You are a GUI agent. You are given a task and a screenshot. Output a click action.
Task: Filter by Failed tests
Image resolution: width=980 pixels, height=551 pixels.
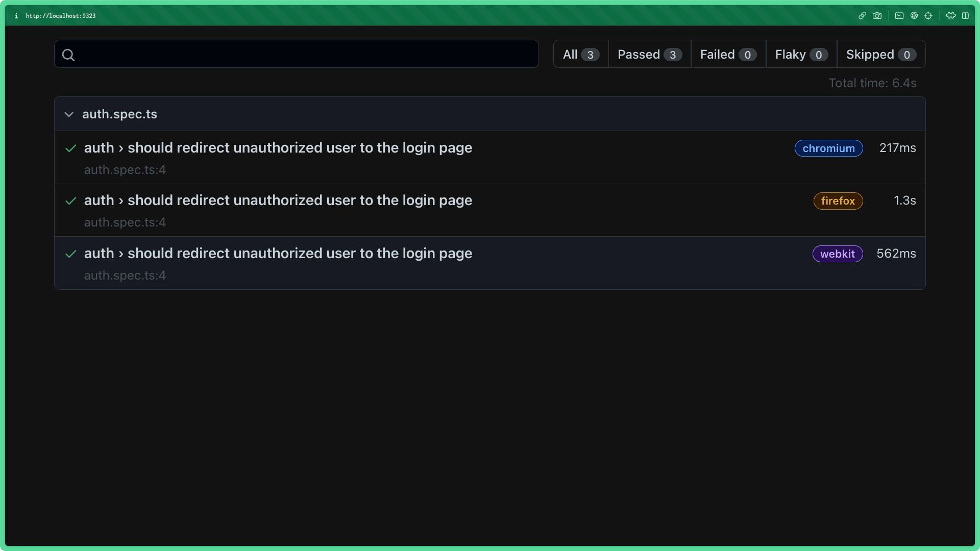(728, 55)
